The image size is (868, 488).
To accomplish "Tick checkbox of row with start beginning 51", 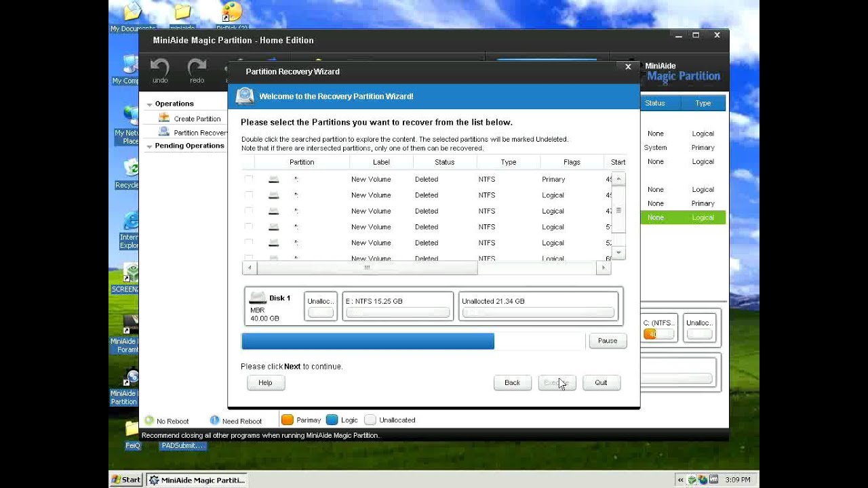I will pos(249,226).
